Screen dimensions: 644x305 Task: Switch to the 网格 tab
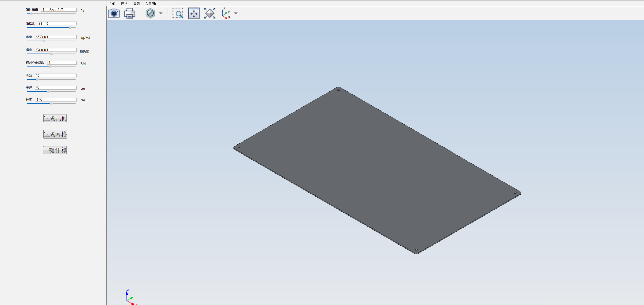click(124, 4)
